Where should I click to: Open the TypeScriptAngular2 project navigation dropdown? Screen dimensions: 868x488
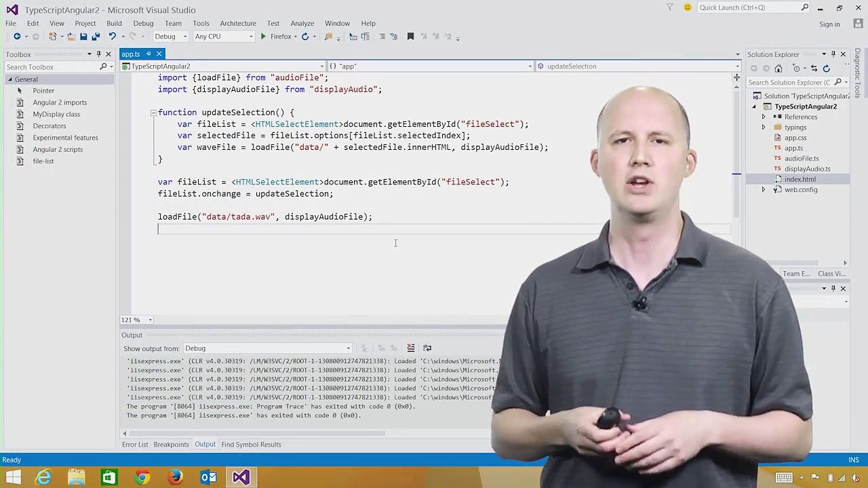click(321, 66)
